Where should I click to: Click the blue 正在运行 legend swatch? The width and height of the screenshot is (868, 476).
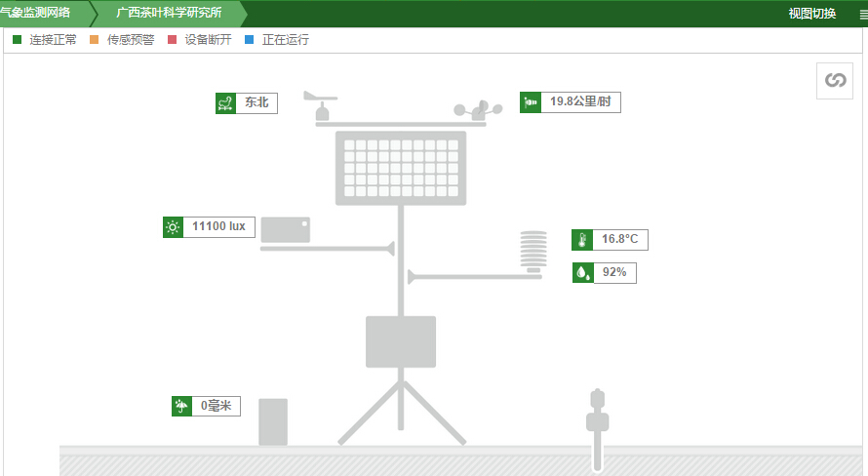249,40
